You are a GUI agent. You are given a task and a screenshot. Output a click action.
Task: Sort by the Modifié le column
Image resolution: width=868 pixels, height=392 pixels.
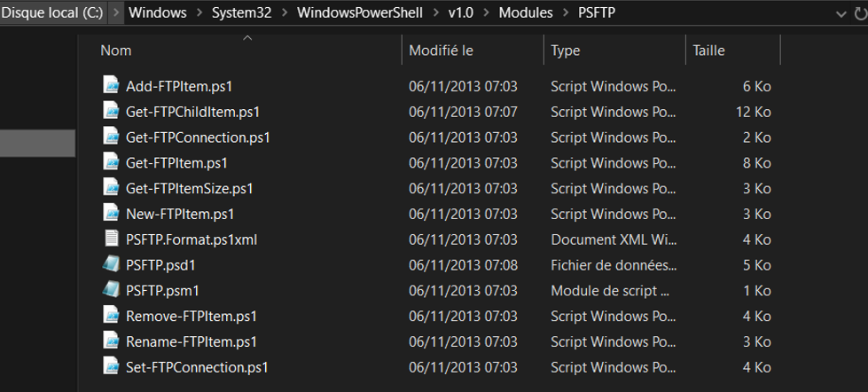click(x=473, y=51)
